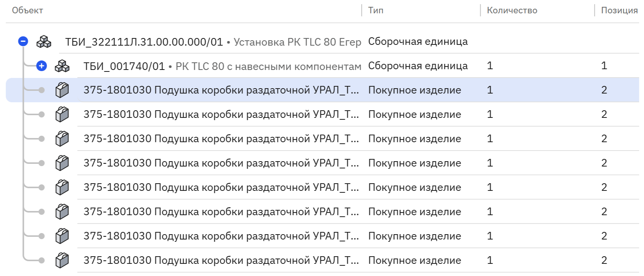Click the Позиция column header
The width and height of the screenshot is (644, 276).
coord(619,10)
